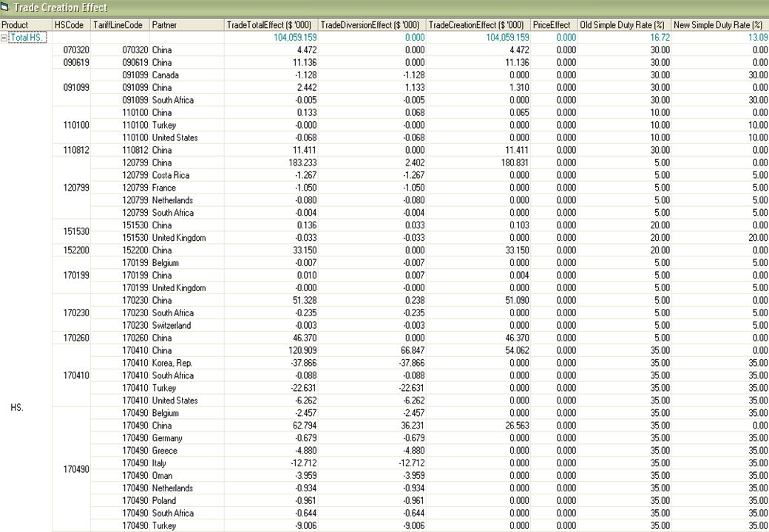
Task: Select trade total value 62.794
Action: (304, 425)
